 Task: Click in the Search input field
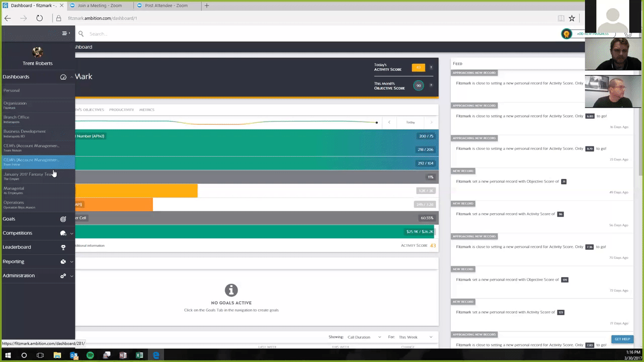coord(322,34)
